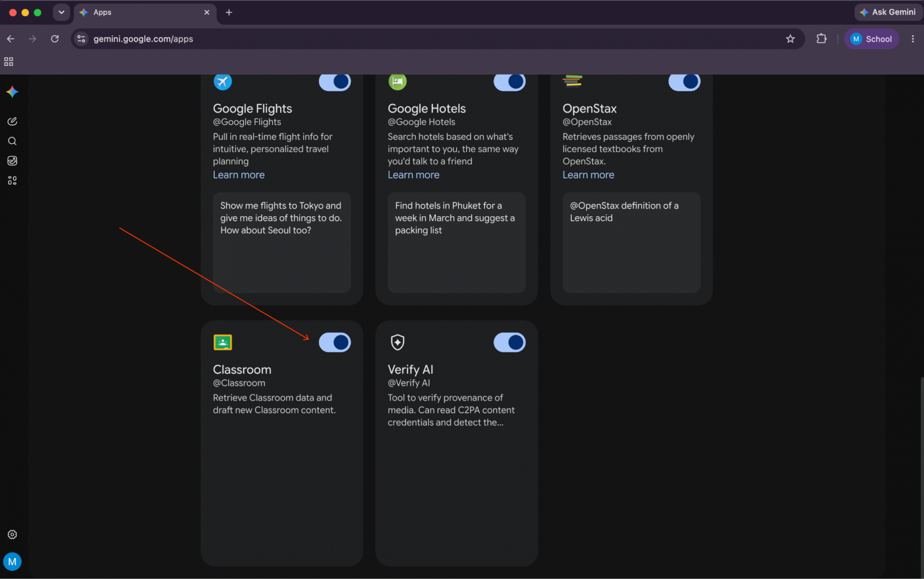Go back to the previous page

tap(10, 39)
